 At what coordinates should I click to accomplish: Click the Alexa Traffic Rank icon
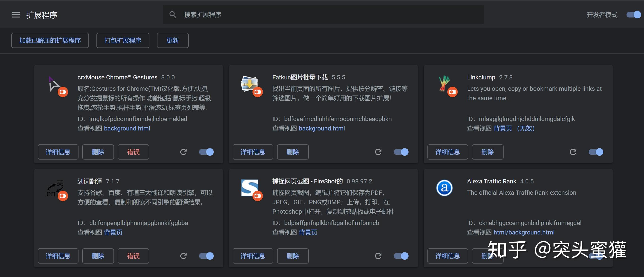tap(444, 188)
